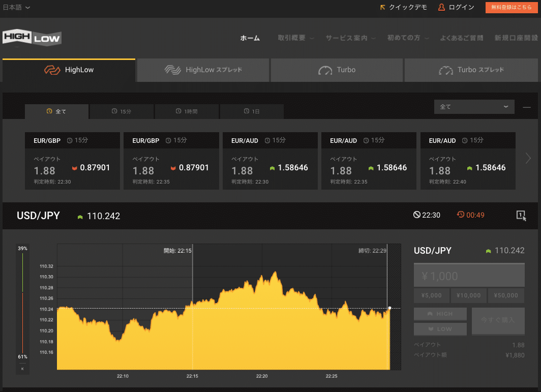Click the Turbo spread gauge icon
The image size is (541, 392).
coord(446,70)
